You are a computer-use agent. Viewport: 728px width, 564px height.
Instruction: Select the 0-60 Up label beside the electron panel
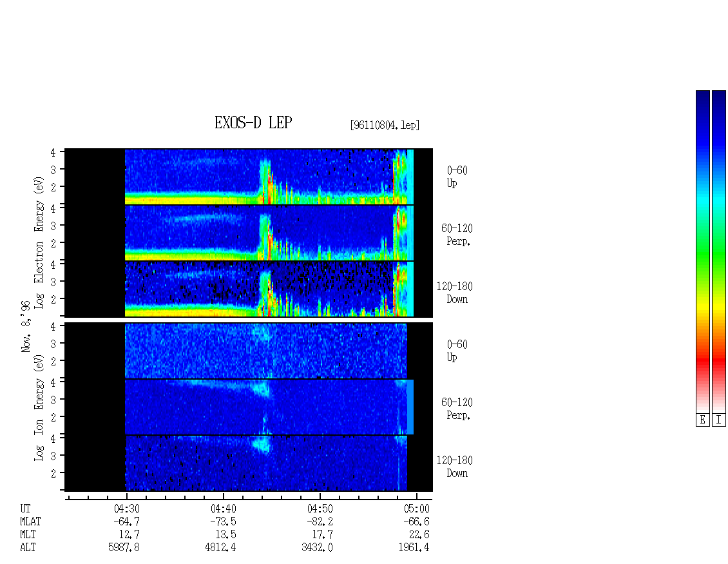[x=457, y=177]
